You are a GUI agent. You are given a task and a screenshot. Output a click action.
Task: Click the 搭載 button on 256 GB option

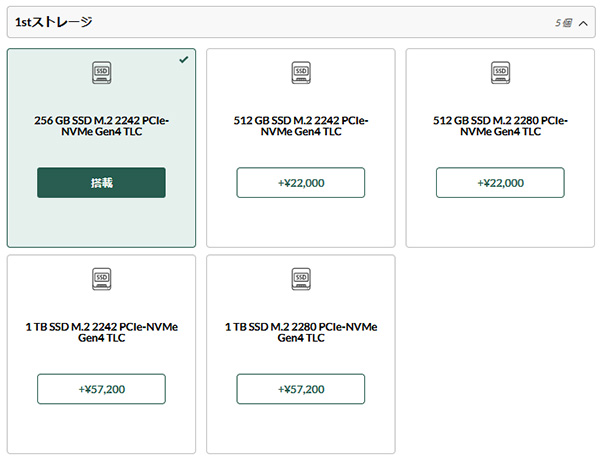coord(101,183)
